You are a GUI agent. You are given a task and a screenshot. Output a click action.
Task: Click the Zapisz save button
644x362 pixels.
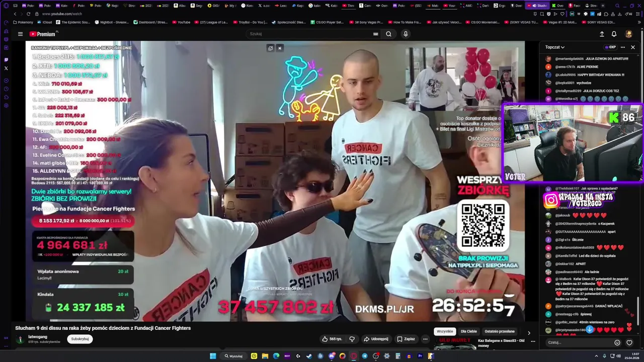coord(406,339)
